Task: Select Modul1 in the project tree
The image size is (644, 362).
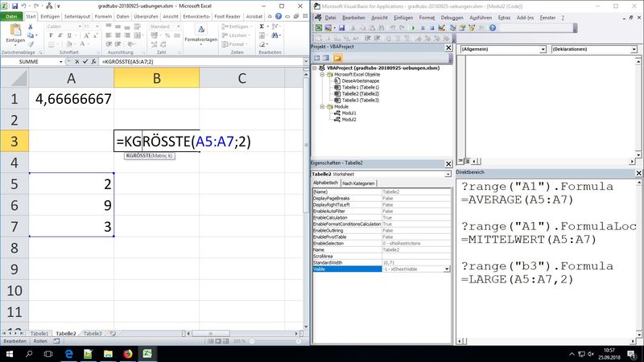Action: click(x=348, y=113)
